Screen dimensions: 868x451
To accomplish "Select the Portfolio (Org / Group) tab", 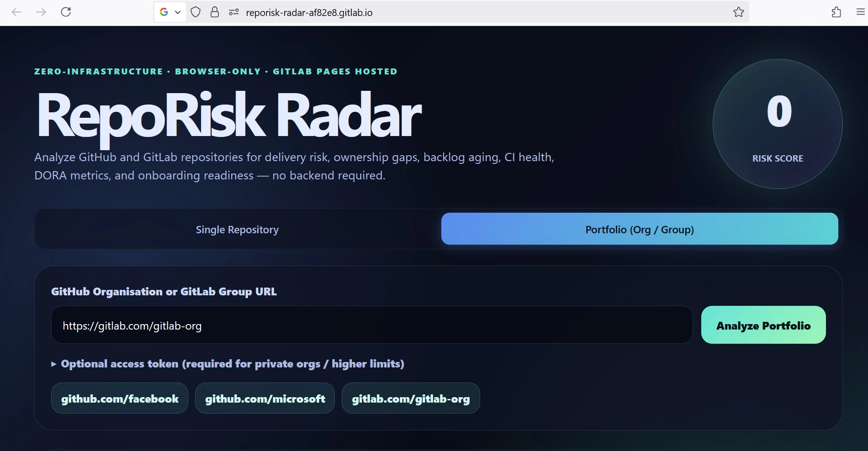I will click(x=640, y=229).
